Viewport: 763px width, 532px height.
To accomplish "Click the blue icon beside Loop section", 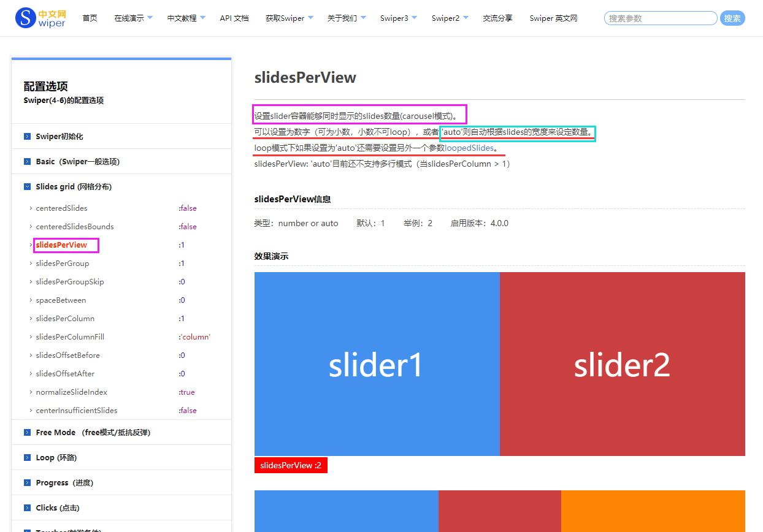I will [x=26, y=457].
